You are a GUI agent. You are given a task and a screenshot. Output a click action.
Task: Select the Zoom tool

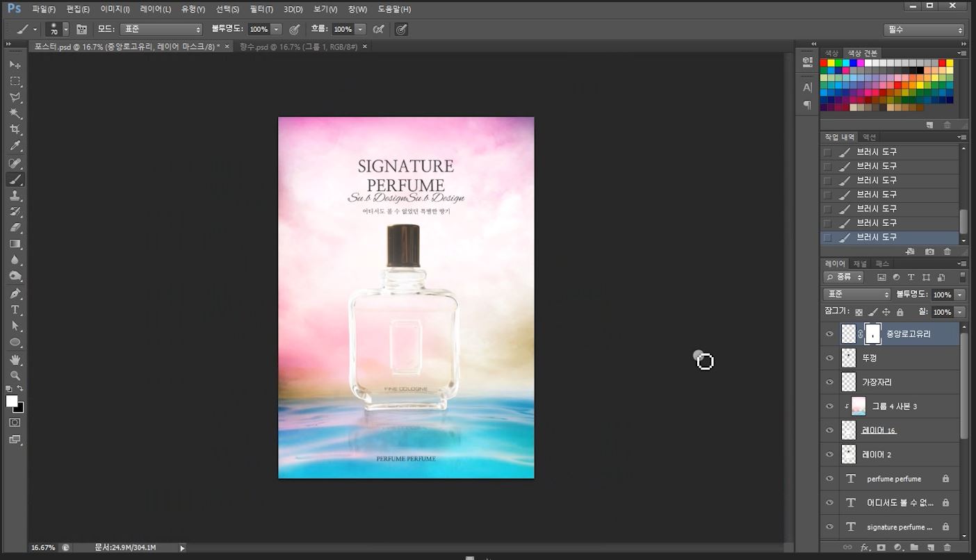pyautogui.click(x=15, y=375)
